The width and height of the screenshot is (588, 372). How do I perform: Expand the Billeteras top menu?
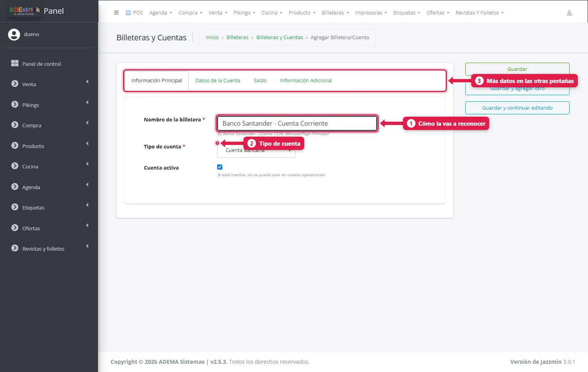click(x=335, y=13)
